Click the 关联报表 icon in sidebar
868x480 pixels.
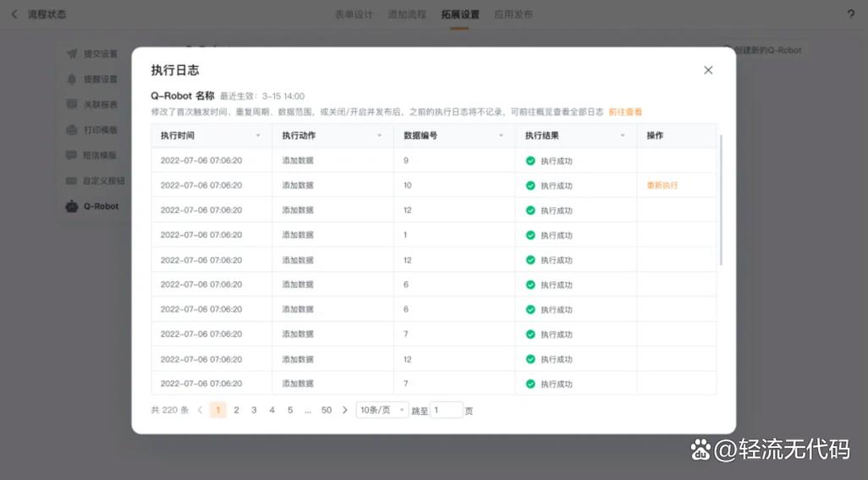(x=72, y=104)
